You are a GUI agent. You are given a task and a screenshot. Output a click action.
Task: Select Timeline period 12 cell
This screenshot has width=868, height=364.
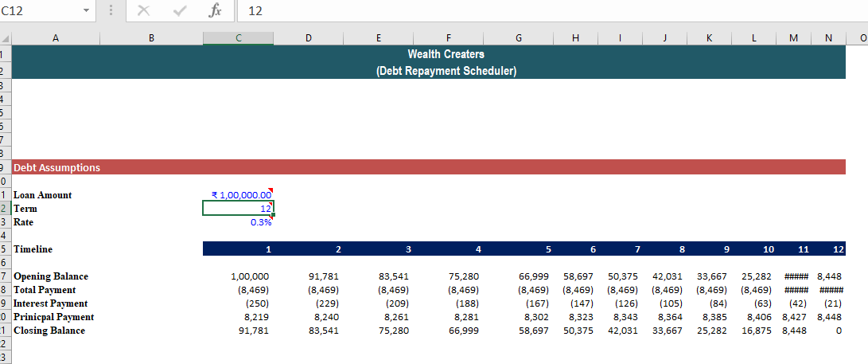[829, 249]
